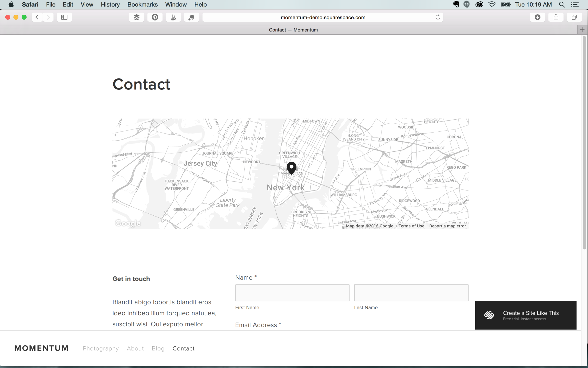Click the Evernote elephant menu bar icon
The image size is (588, 368).
click(x=456, y=4)
